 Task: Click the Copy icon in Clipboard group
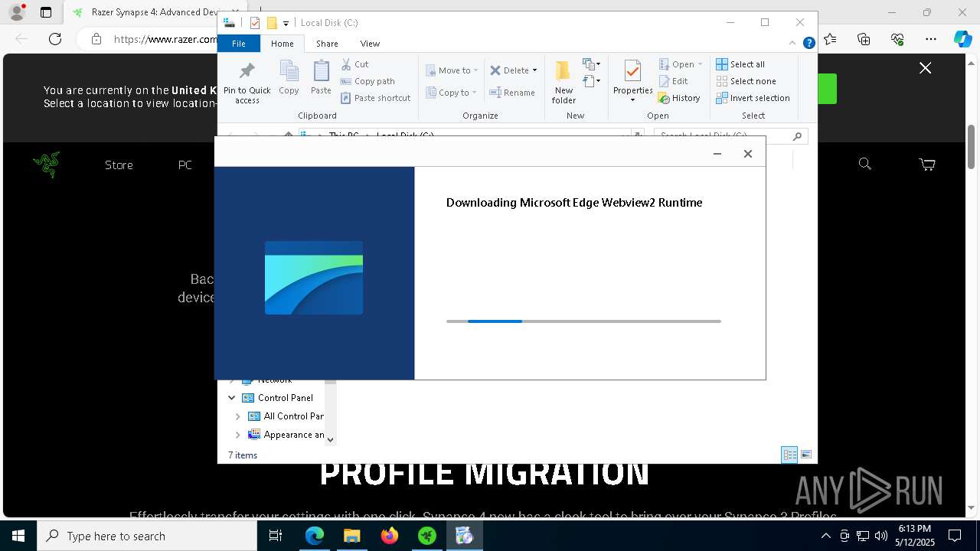tap(289, 77)
